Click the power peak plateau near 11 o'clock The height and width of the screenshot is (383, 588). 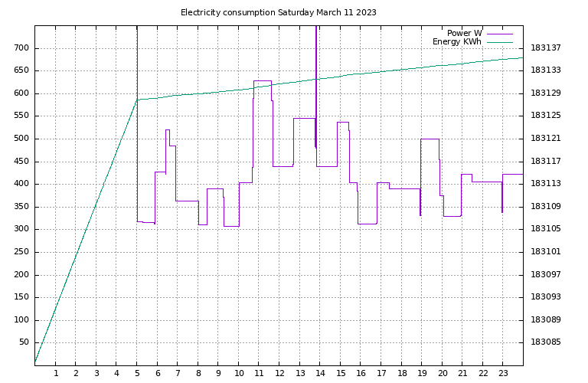pos(263,80)
